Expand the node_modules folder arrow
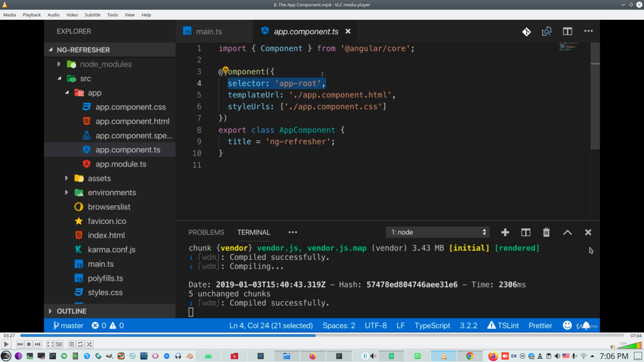This screenshot has width=644, height=362. pos(59,64)
